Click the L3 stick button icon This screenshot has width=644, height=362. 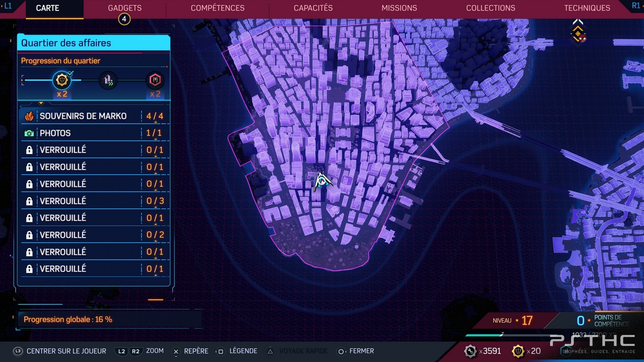pyautogui.click(x=18, y=351)
